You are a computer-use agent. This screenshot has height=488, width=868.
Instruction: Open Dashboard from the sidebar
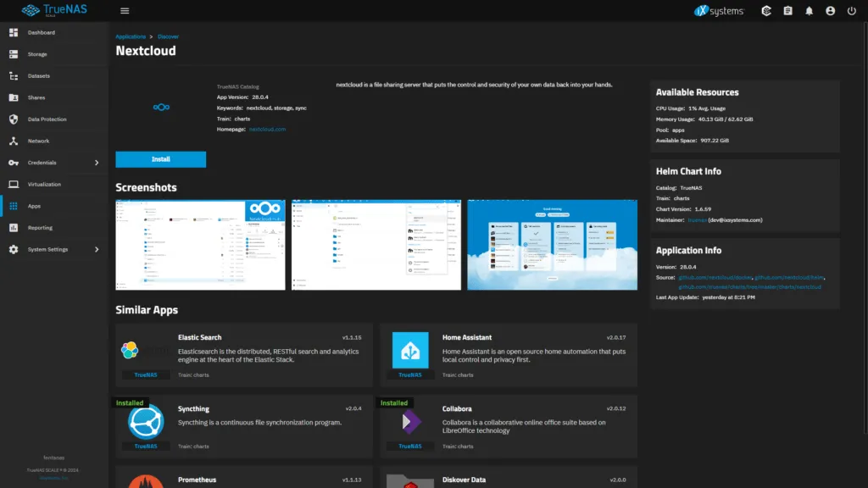click(14, 32)
